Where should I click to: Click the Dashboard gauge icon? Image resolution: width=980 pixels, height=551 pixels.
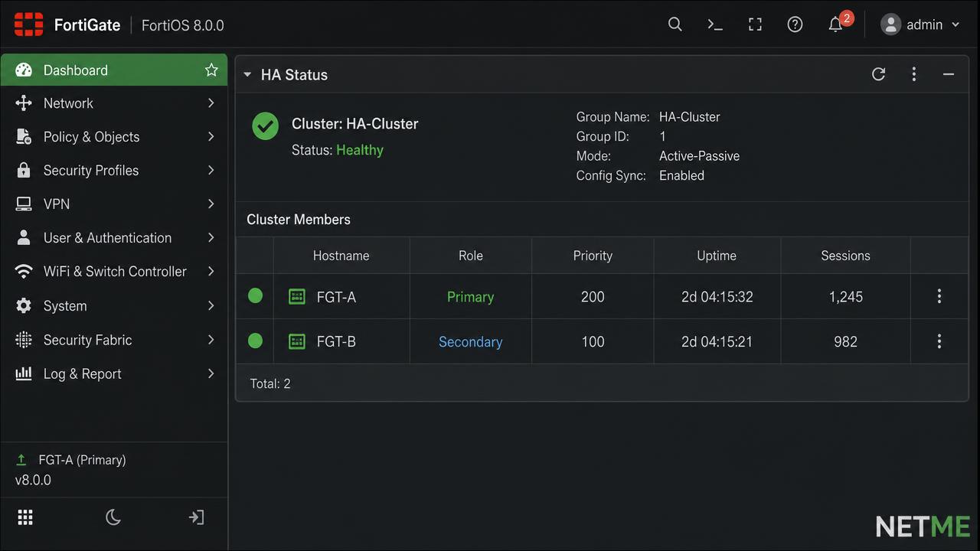(24, 70)
